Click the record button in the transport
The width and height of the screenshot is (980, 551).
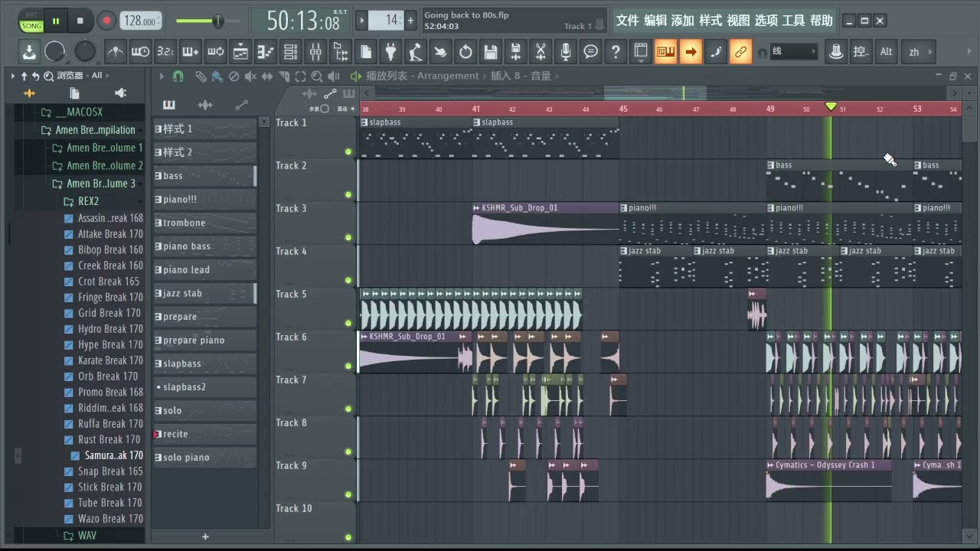[106, 21]
